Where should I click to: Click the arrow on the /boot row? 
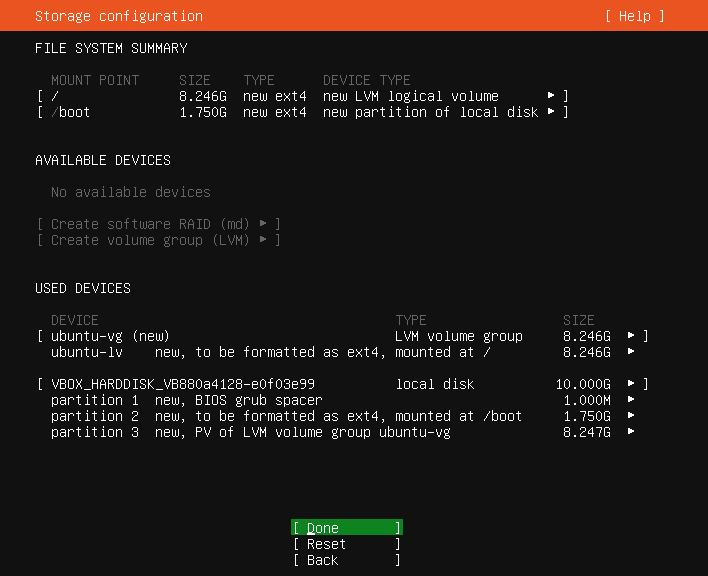click(x=551, y=112)
